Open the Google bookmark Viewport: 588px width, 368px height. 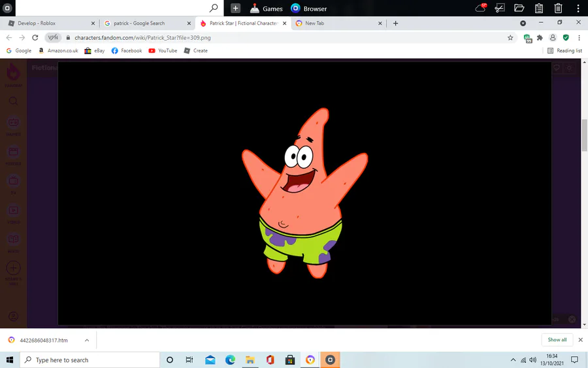[19, 50]
